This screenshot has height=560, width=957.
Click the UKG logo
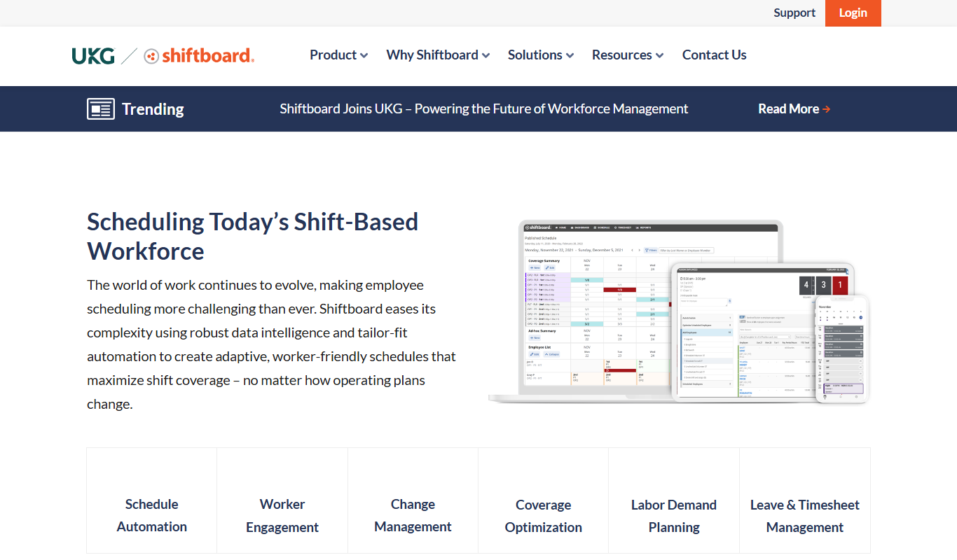coord(93,56)
